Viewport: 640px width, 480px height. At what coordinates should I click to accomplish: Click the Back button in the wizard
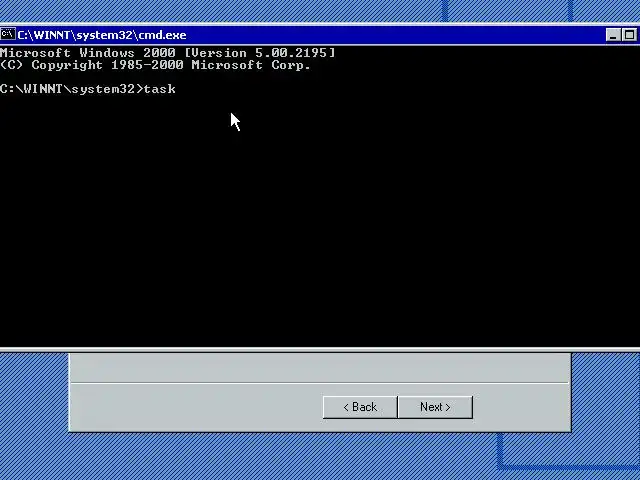360,407
